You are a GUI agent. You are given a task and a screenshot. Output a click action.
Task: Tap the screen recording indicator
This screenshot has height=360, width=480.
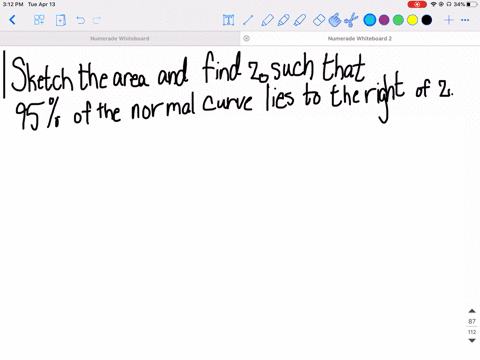point(417,4)
